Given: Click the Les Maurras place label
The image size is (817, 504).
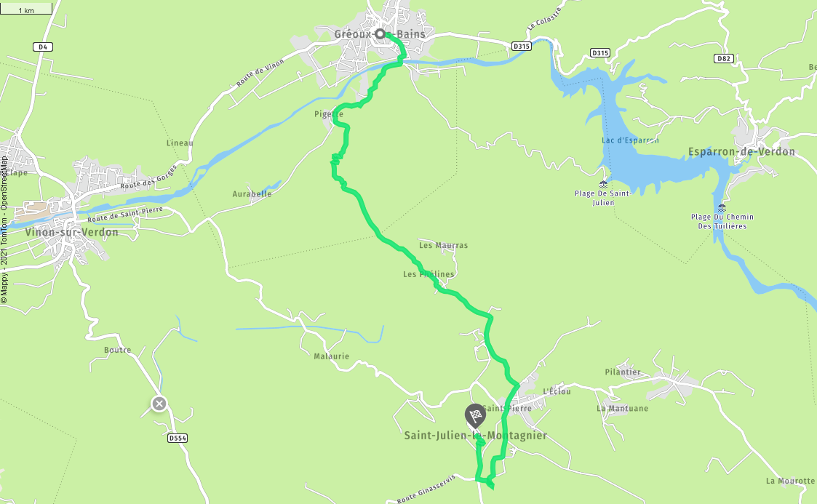Looking at the screenshot, I should 443,245.
